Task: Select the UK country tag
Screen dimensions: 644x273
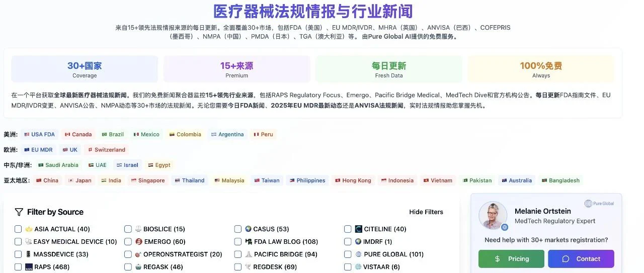Action: pyautogui.click(x=70, y=150)
